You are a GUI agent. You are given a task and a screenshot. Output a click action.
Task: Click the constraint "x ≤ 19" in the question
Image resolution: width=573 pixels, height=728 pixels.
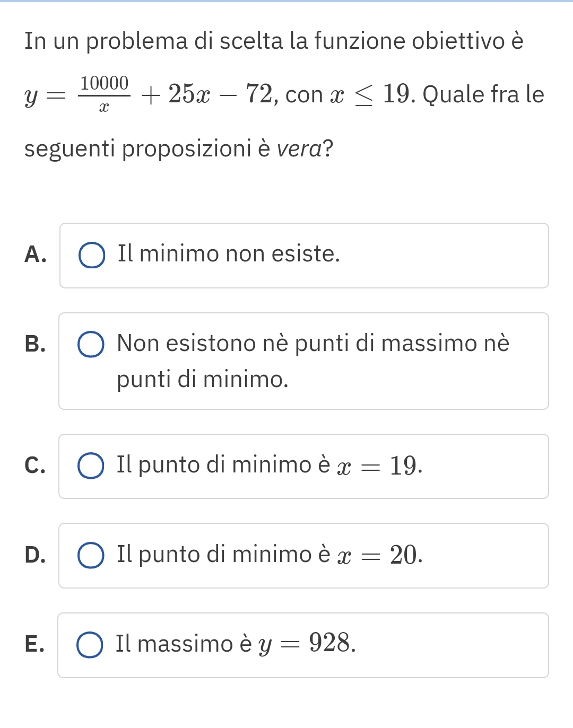tap(370, 95)
